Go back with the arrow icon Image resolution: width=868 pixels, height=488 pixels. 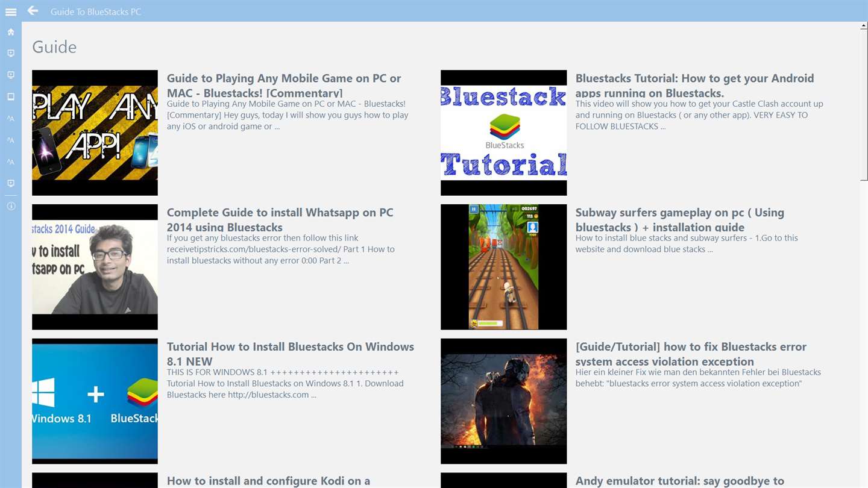tap(33, 11)
